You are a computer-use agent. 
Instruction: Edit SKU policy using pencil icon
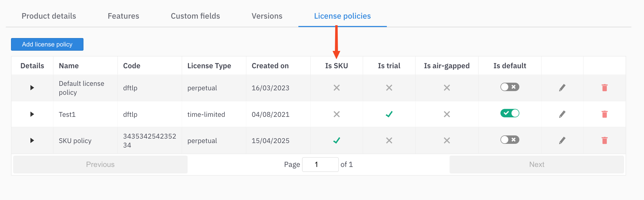point(562,140)
